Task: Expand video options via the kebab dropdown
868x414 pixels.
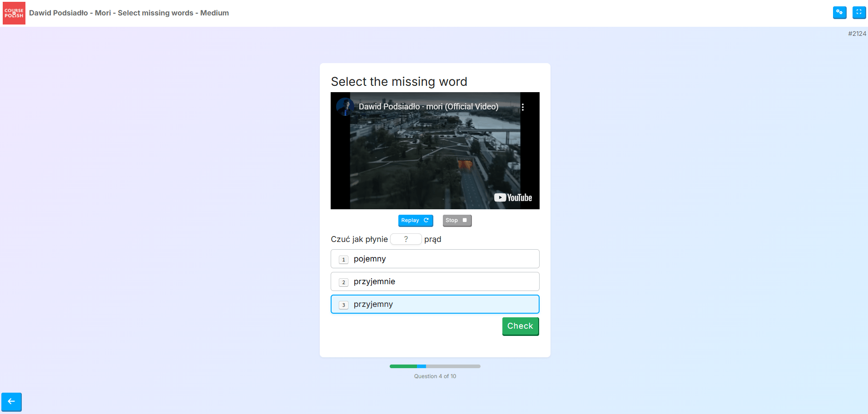Action: 524,107
